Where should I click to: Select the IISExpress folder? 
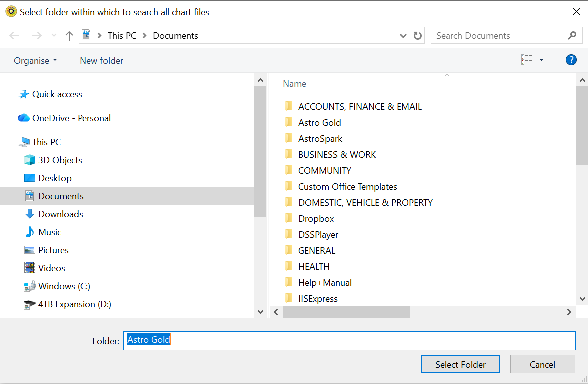point(311,299)
